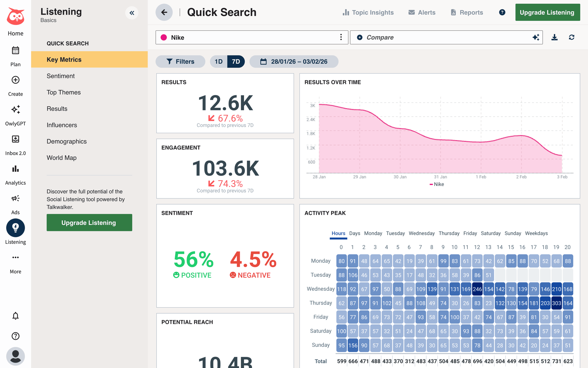This screenshot has height=368, width=588.
Task: Collapse the Listening side panel
Action: tap(132, 13)
